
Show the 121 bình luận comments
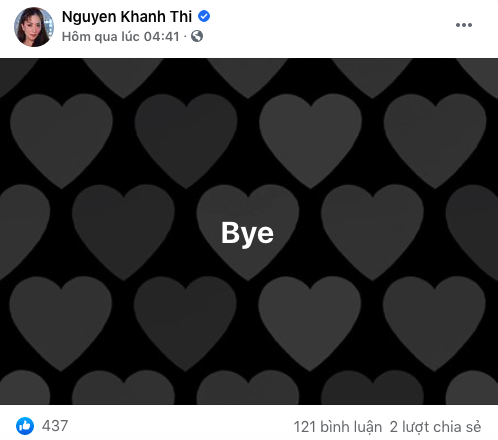337,427
